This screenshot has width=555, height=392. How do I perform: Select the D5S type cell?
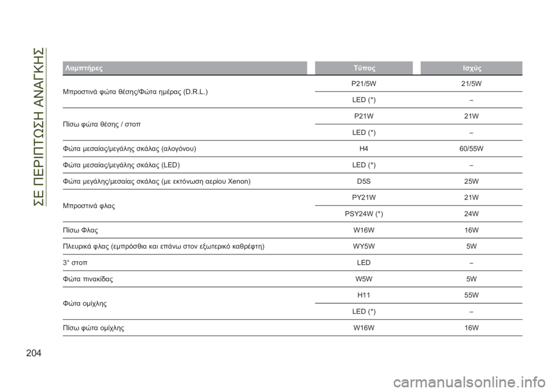[x=364, y=182]
